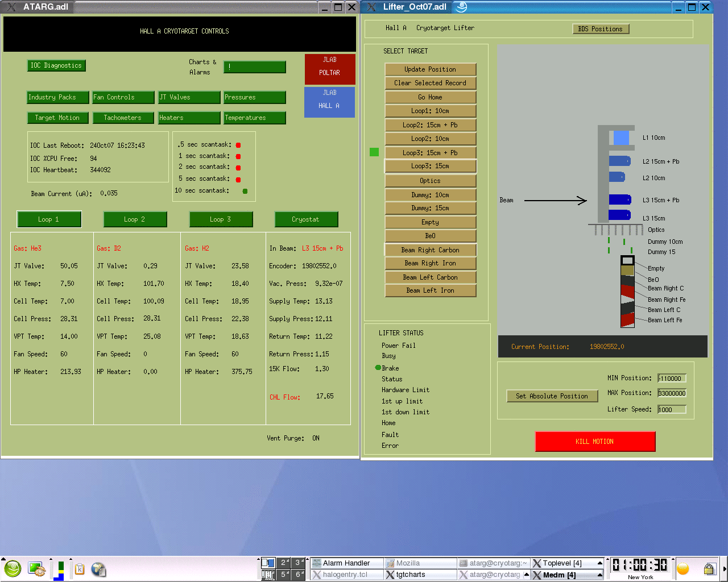Click the Lifter Speed input field
The image size is (728, 582).
[672, 410]
